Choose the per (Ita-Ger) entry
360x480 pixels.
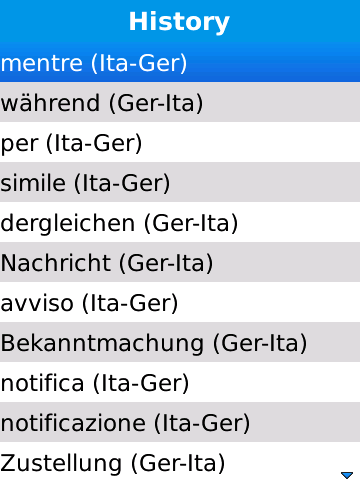[180, 142]
